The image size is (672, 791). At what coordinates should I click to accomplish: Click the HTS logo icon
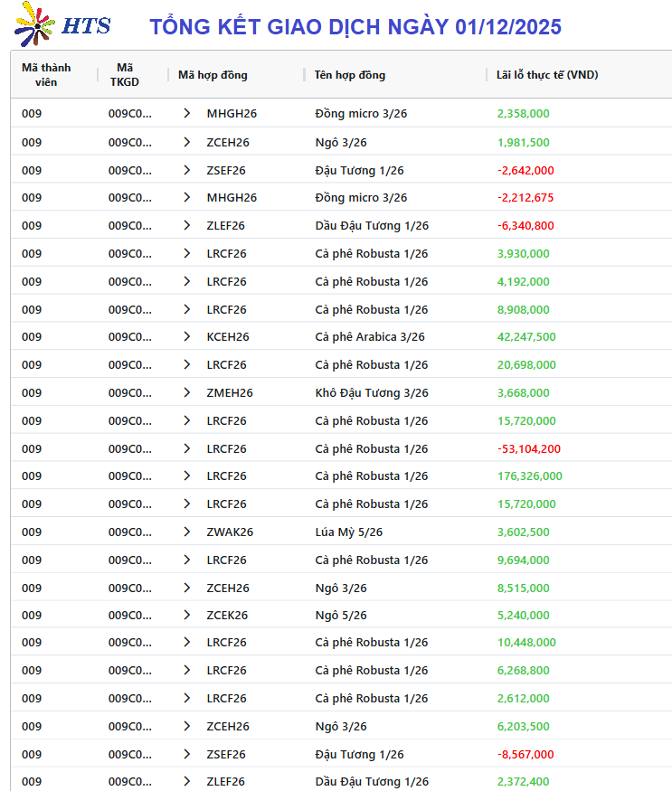tap(34, 24)
